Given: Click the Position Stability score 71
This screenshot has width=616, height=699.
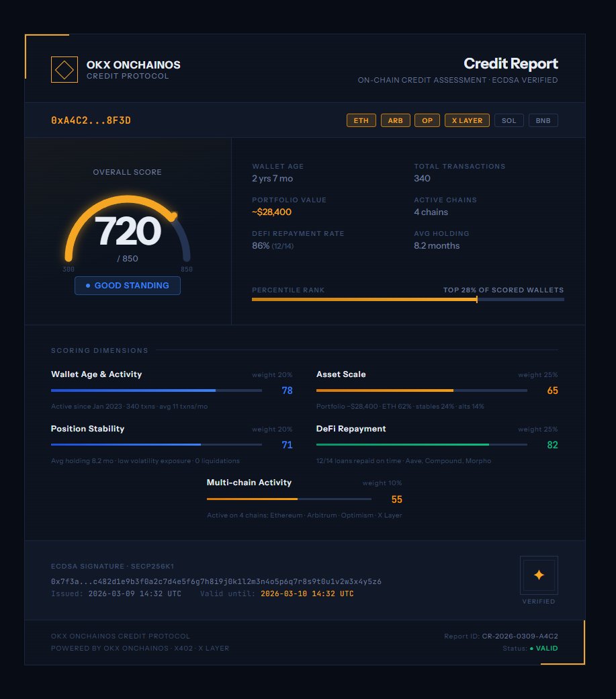Looking at the screenshot, I should tap(287, 445).
